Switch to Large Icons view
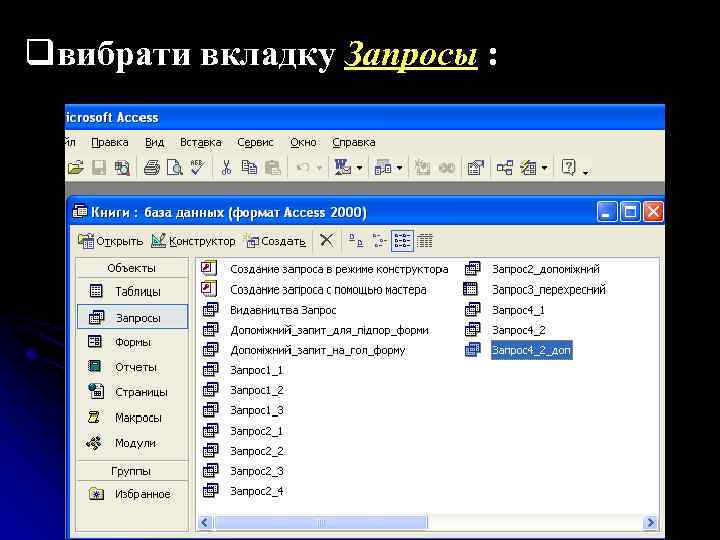The image size is (720, 540). (x=355, y=240)
